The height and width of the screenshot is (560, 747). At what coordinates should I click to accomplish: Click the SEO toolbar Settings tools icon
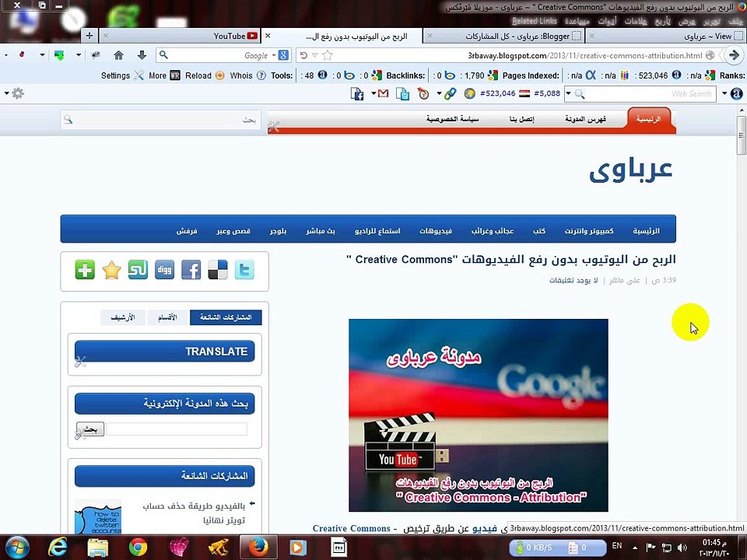coord(139,75)
